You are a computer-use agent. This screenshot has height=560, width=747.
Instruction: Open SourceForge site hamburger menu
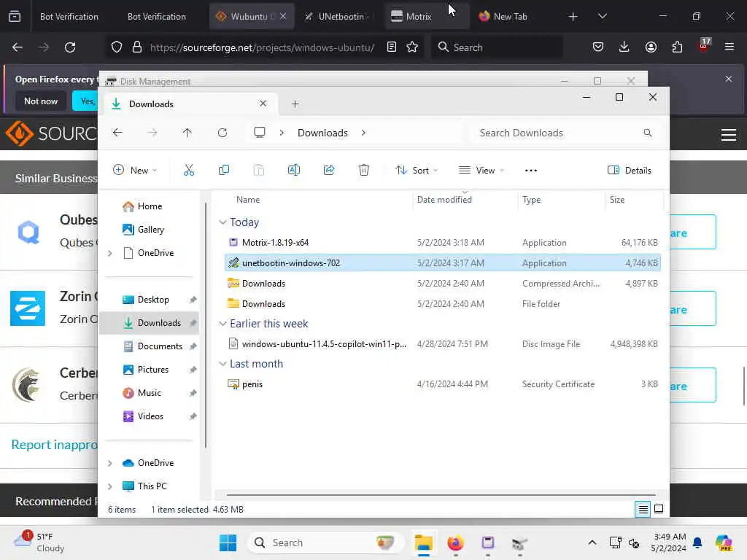(x=729, y=135)
